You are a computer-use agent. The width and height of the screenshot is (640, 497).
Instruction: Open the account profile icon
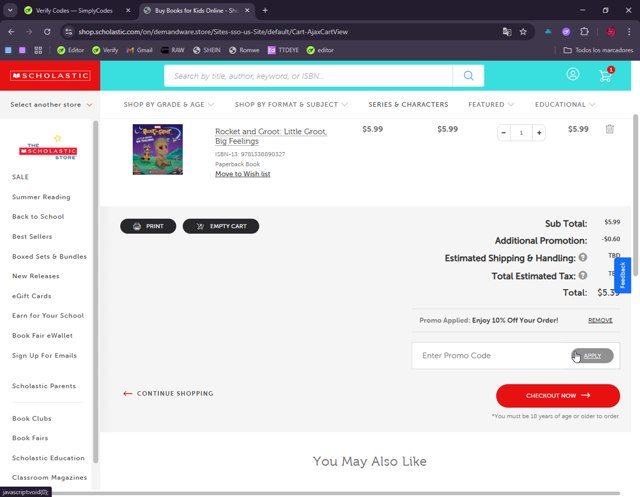573,74
